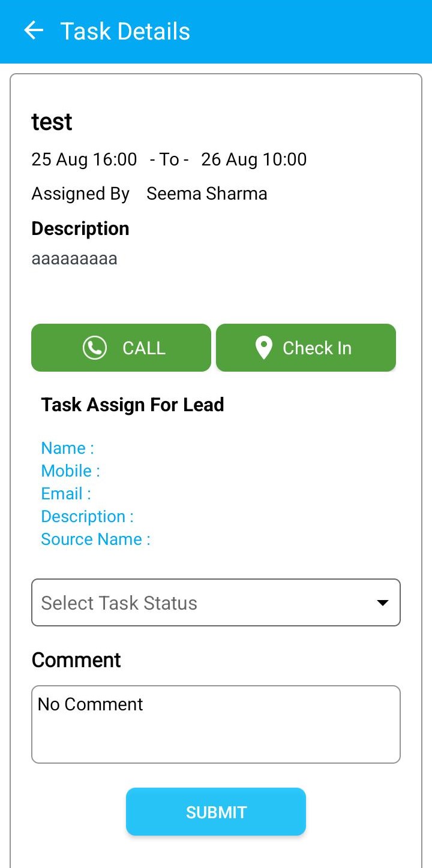Submit the task with SUBMIT button

click(216, 812)
